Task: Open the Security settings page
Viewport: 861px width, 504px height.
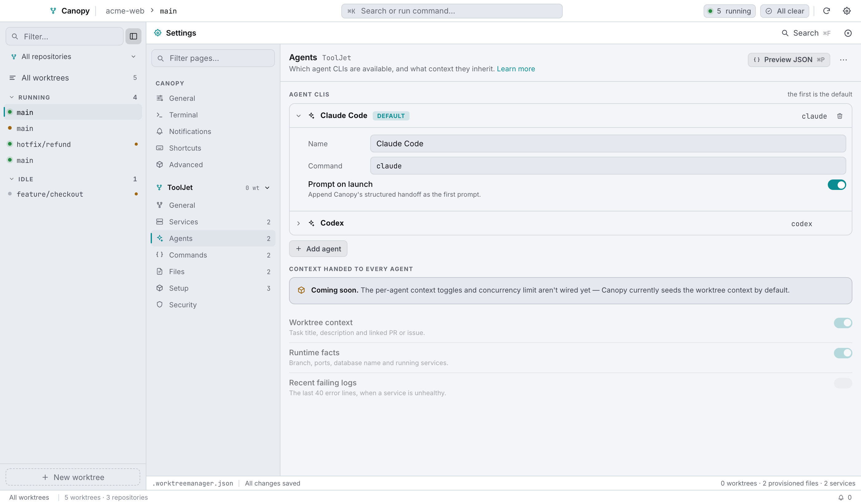Action: (213, 305)
